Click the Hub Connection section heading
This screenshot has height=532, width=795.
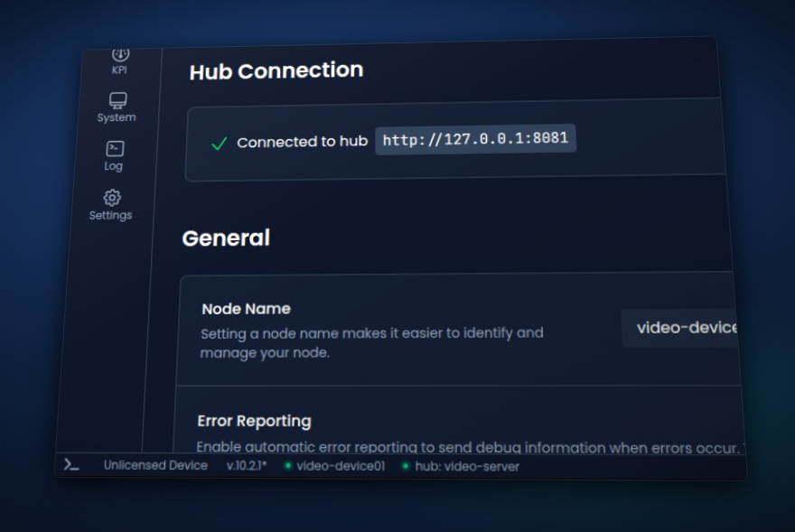pyautogui.click(x=276, y=70)
